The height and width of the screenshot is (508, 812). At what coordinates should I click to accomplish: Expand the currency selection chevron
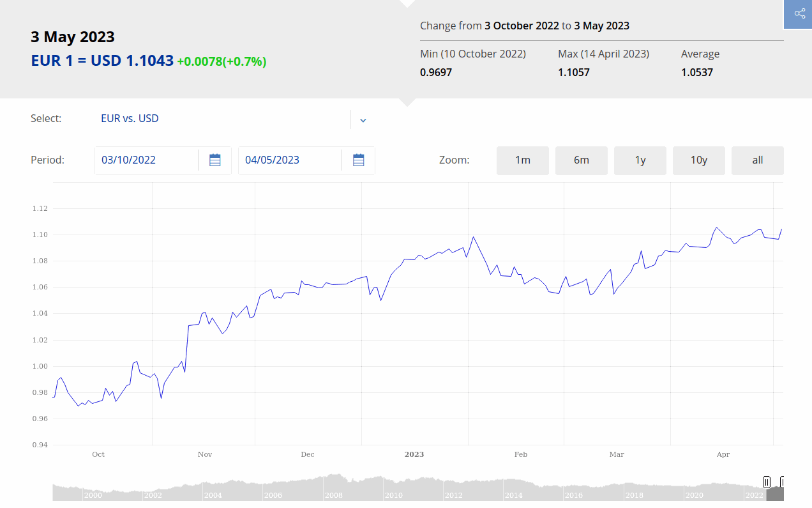[x=363, y=120]
